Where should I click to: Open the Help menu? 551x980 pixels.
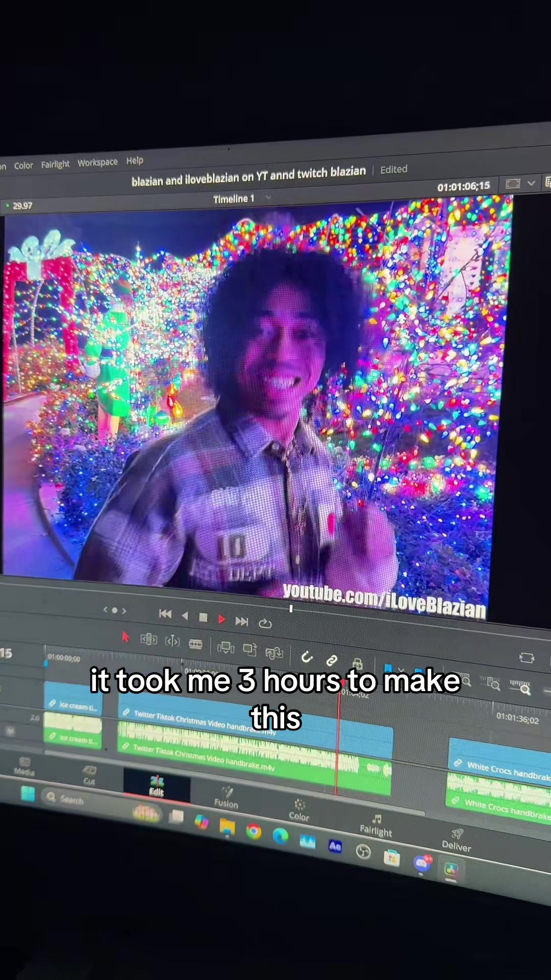pyautogui.click(x=135, y=160)
